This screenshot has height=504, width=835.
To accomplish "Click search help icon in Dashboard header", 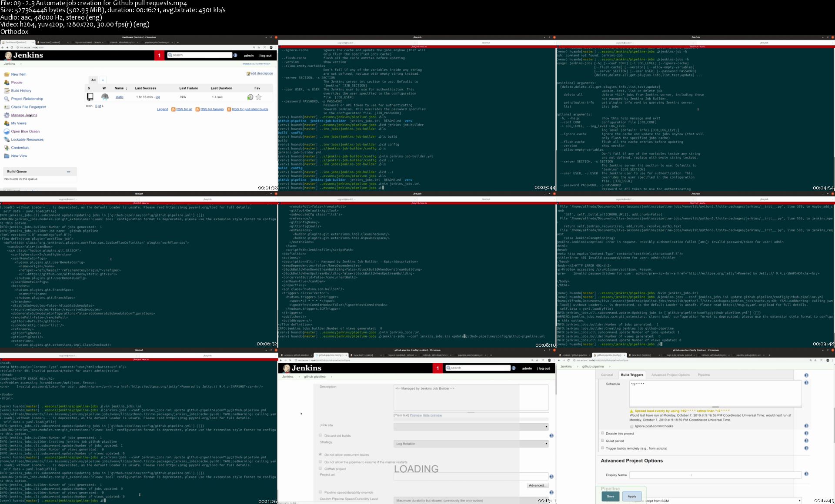I will point(235,55).
